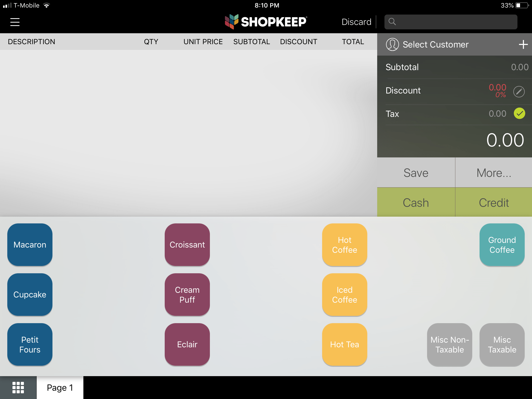Tap the red discount amount 0.00
The height and width of the screenshot is (399, 532).
point(497,87)
